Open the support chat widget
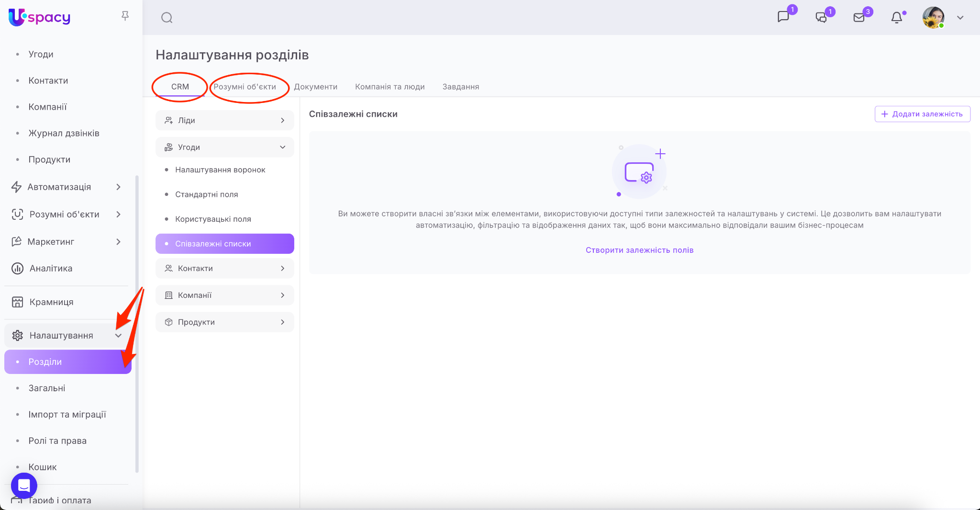980x510 pixels. point(24,486)
